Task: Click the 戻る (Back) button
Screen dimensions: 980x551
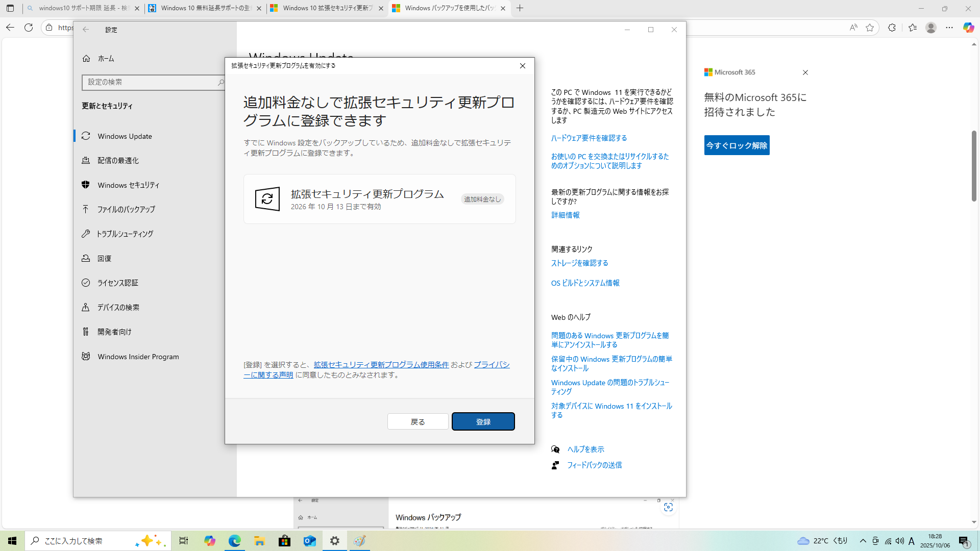Action: pos(418,421)
